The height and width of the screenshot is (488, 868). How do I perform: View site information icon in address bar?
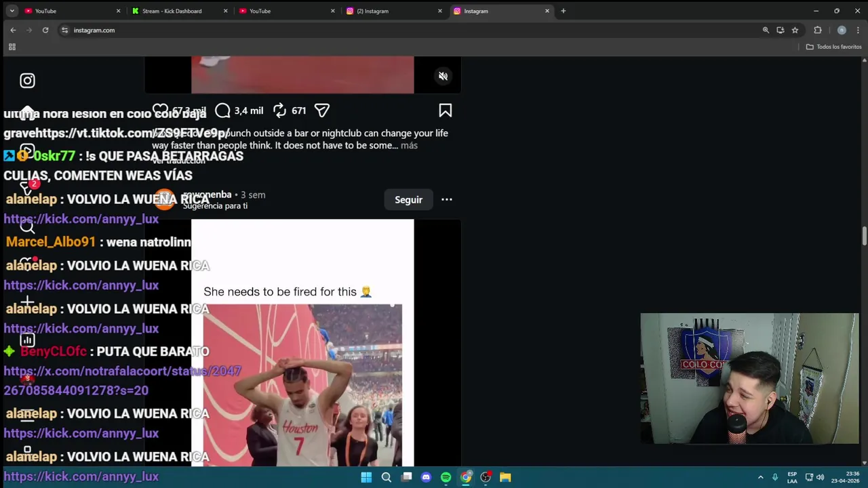64,30
